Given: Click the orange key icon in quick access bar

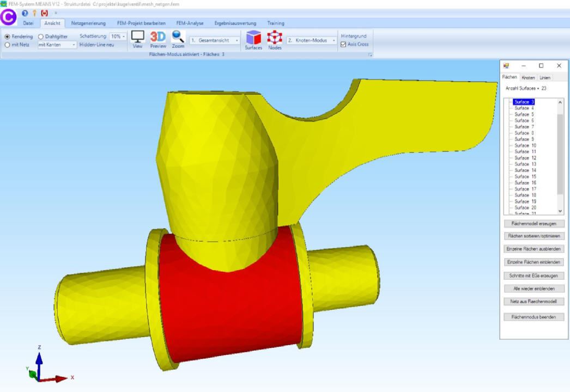Looking at the screenshot, I should (34, 13).
